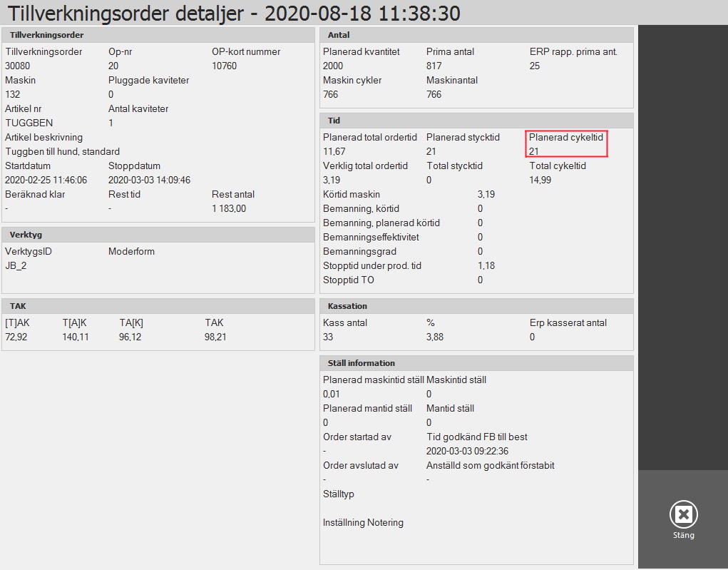Image resolution: width=728 pixels, height=570 pixels.
Task: Select Maskin value 132
Action: coord(13,94)
